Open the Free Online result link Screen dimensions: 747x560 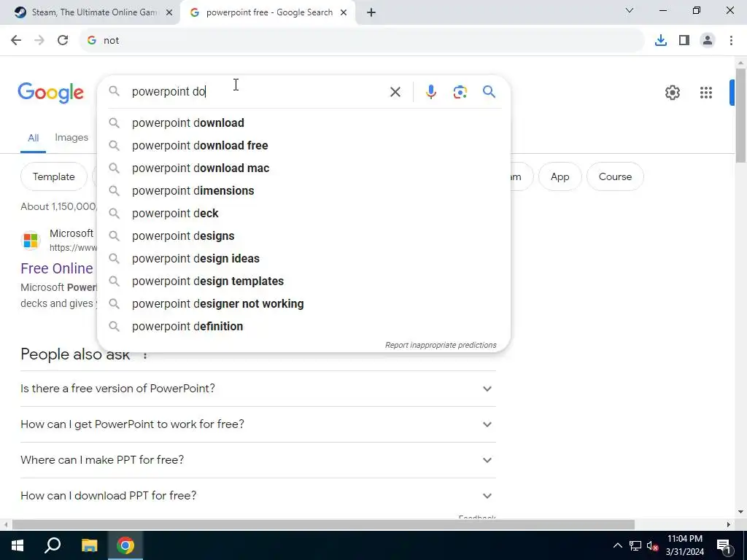(57, 268)
